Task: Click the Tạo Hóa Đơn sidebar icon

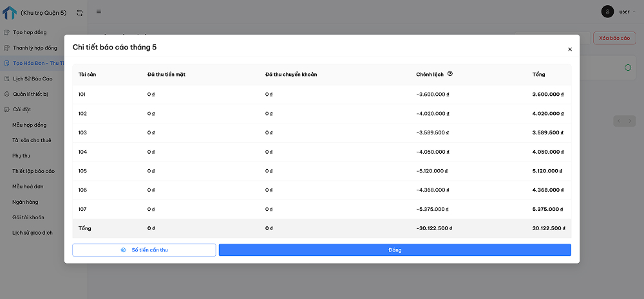Action: [6, 63]
